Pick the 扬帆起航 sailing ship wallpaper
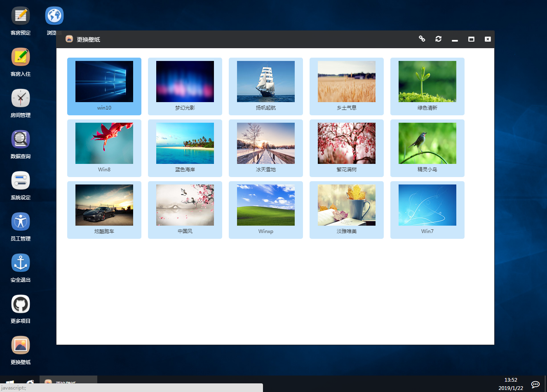The height and width of the screenshot is (392, 547). 266,86
